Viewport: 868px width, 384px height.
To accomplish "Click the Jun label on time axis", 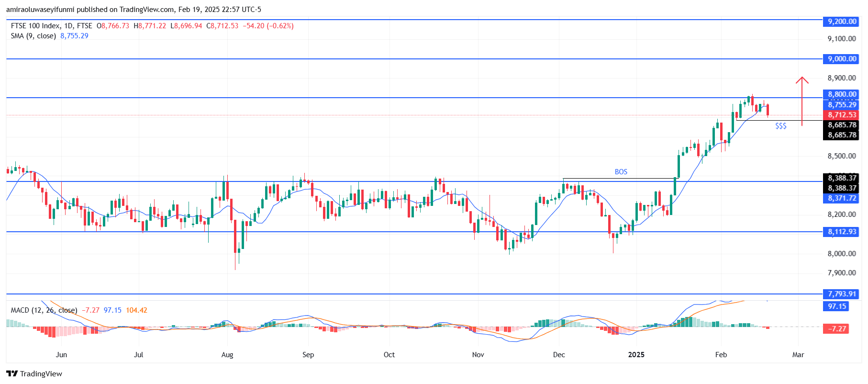I will point(61,355).
